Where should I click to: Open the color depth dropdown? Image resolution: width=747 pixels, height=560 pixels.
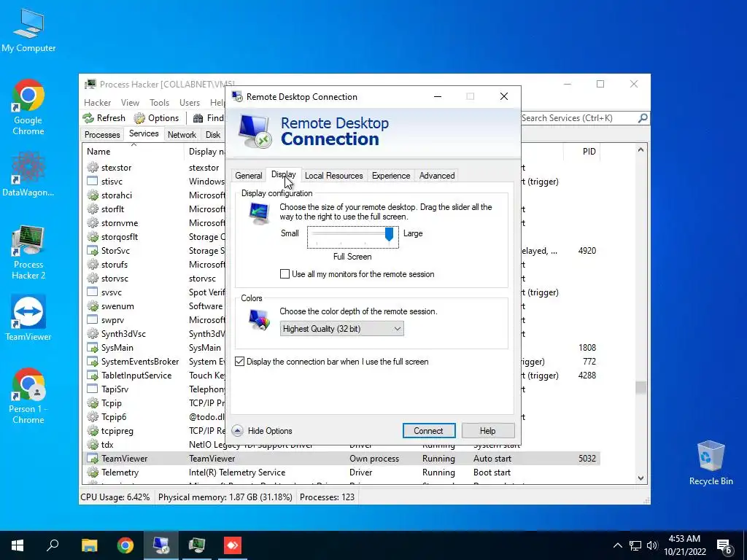pos(341,329)
